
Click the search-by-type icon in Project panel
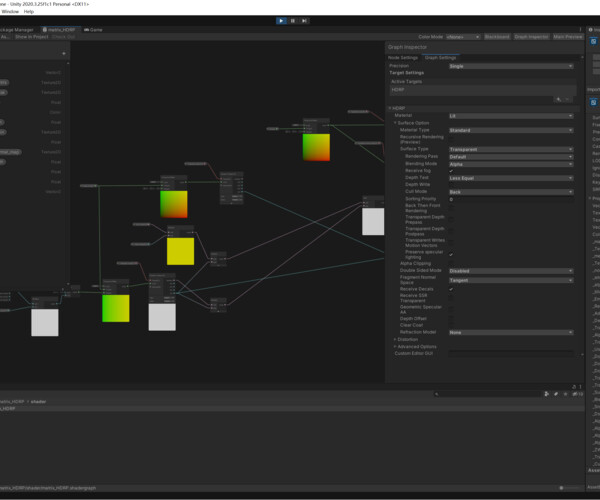click(547, 394)
